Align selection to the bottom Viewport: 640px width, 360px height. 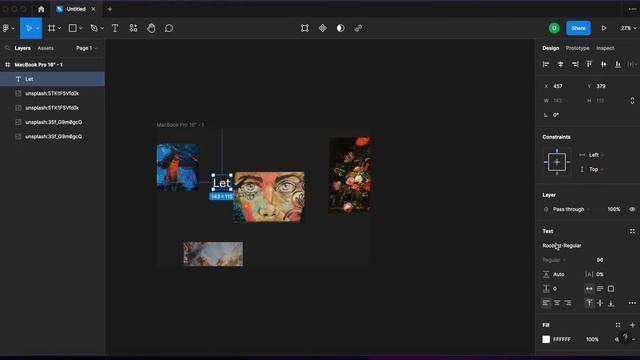(x=618, y=64)
